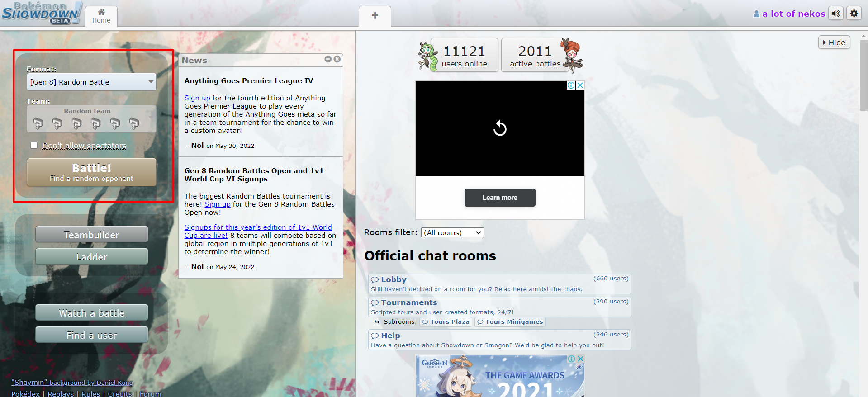Open the options gear icon
868x397 pixels.
point(854,14)
